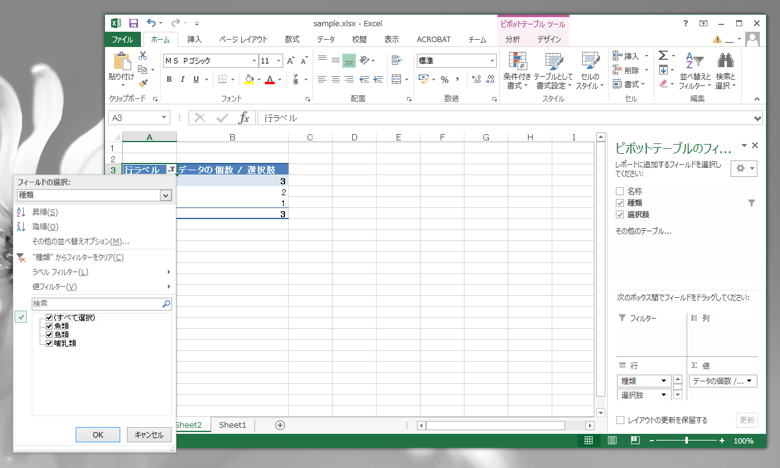Image resolution: width=780 pixels, height=468 pixels.
Task: Click the Increase Font Size icon
Action: 291,61
